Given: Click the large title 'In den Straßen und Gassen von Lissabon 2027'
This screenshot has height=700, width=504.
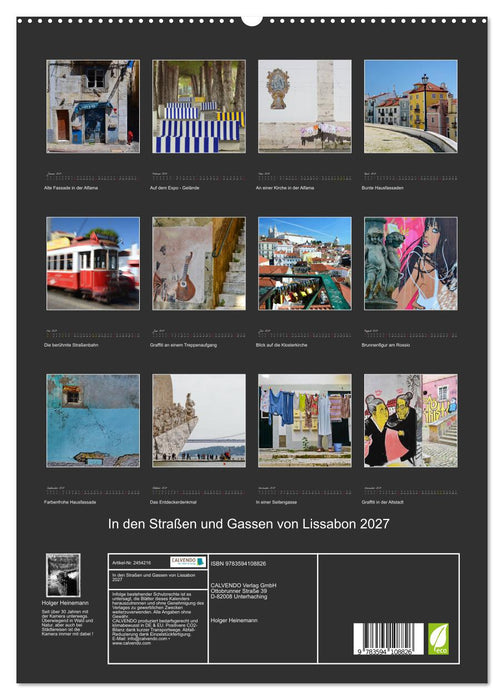Looking at the screenshot, I should [249, 524].
